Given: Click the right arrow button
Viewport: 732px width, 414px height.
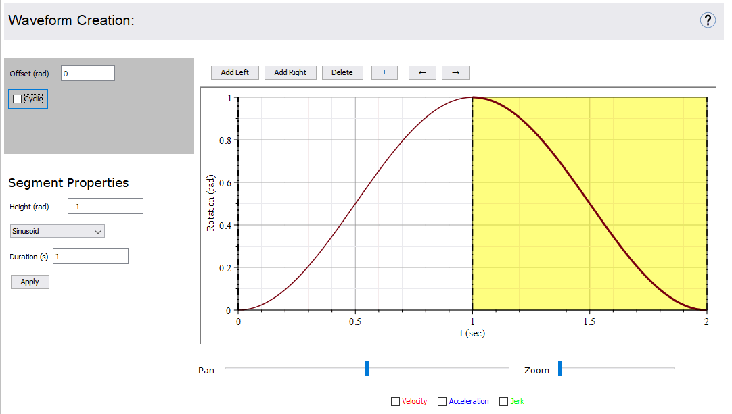Looking at the screenshot, I should click(455, 72).
